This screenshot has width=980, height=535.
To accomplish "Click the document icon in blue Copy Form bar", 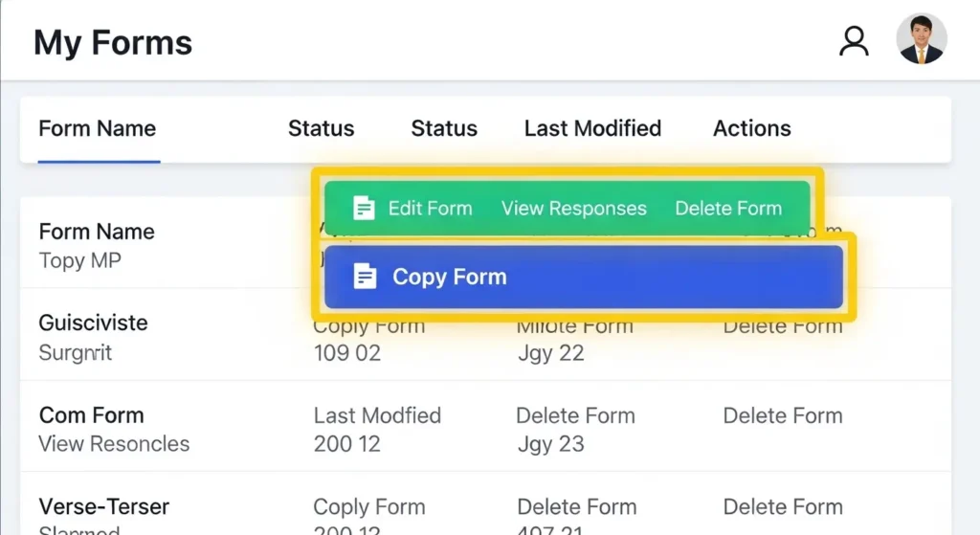I will tap(365, 277).
